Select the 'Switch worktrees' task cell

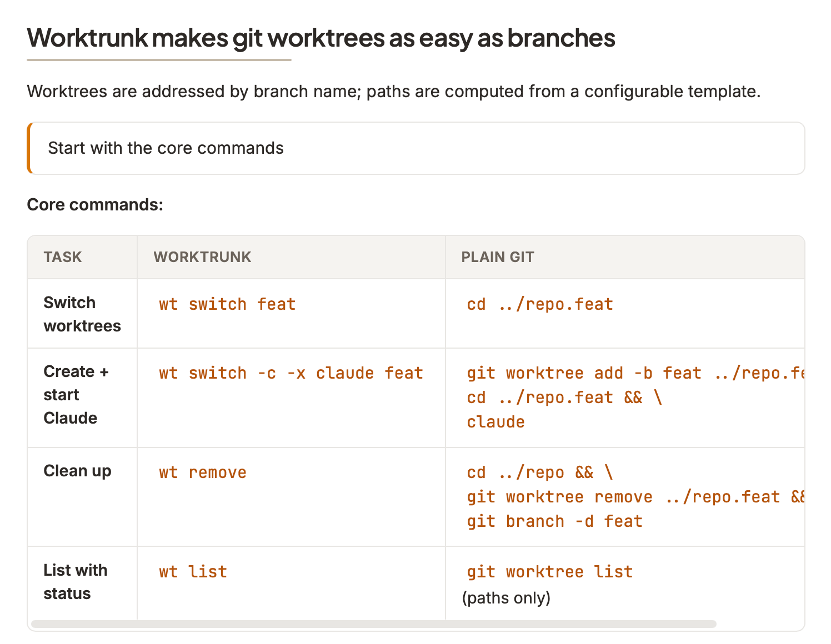[x=82, y=314]
